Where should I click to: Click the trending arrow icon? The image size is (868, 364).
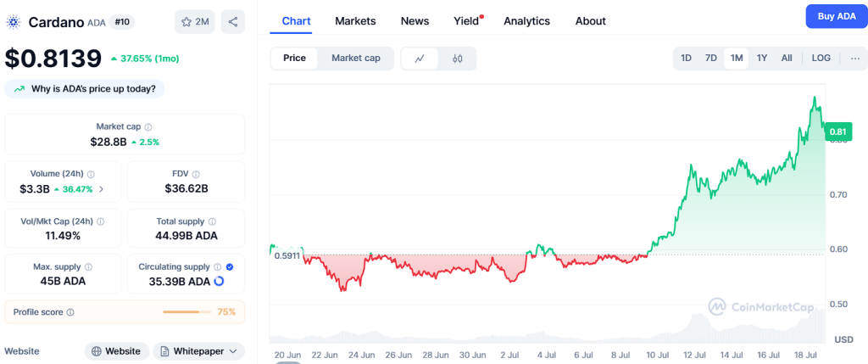pos(19,88)
